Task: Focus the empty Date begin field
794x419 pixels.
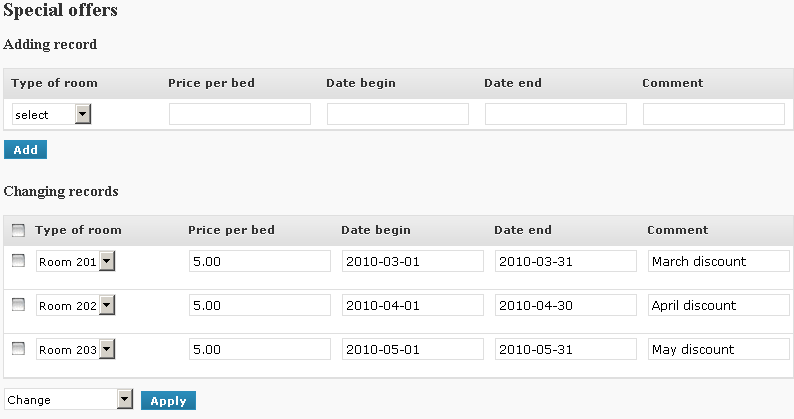Action: click(x=398, y=114)
